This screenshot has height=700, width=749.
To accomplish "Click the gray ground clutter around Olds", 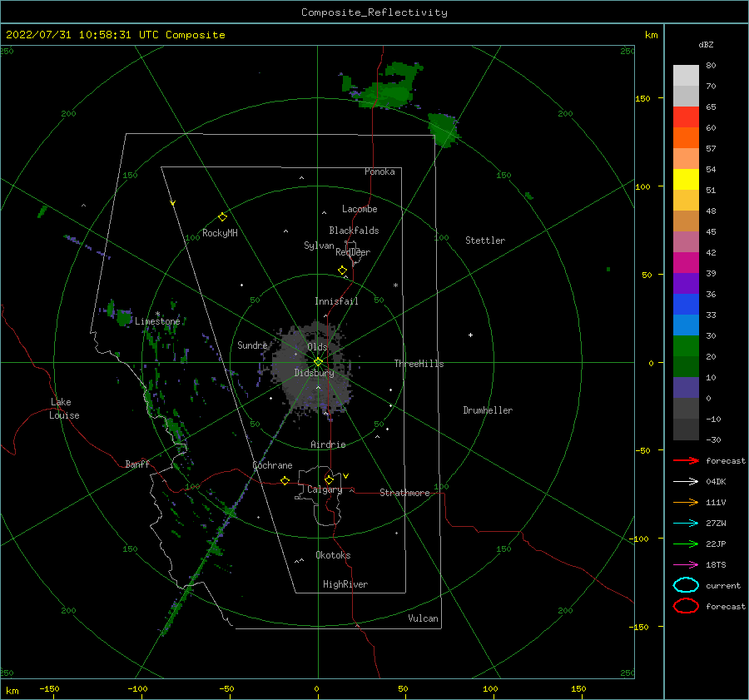I will point(313,368).
